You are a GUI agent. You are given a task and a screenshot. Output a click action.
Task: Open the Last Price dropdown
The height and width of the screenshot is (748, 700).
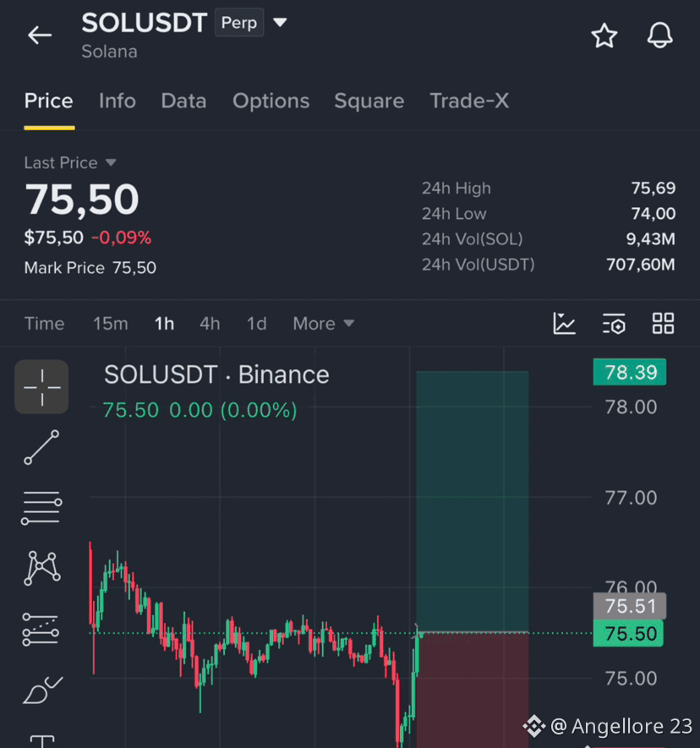[70, 163]
